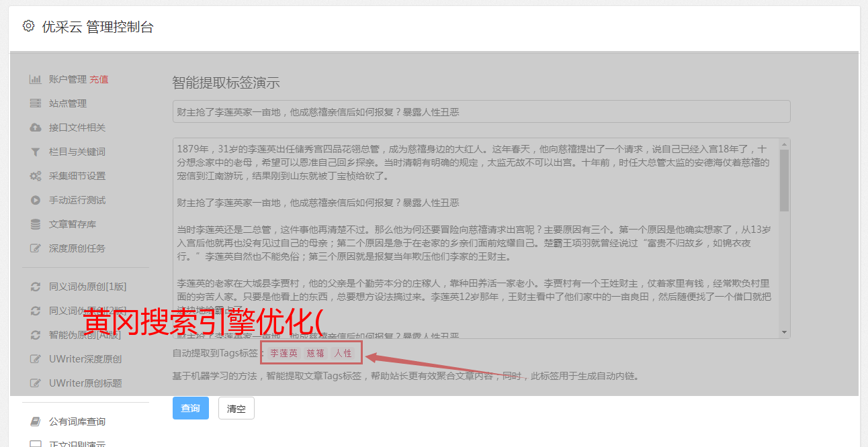Click the gears icon beside 采集细节设置
Image resolution: width=868 pixels, height=447 pixels.
pos(36,176)
